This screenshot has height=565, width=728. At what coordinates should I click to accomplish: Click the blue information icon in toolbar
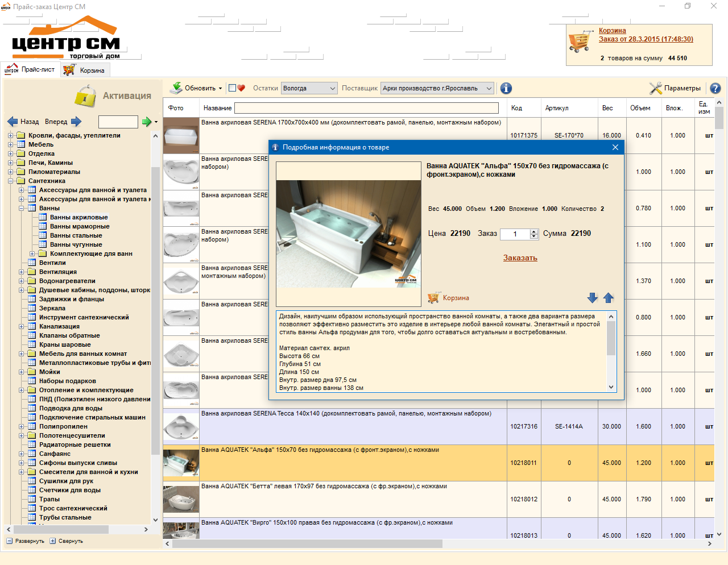[x=506, y=88]
